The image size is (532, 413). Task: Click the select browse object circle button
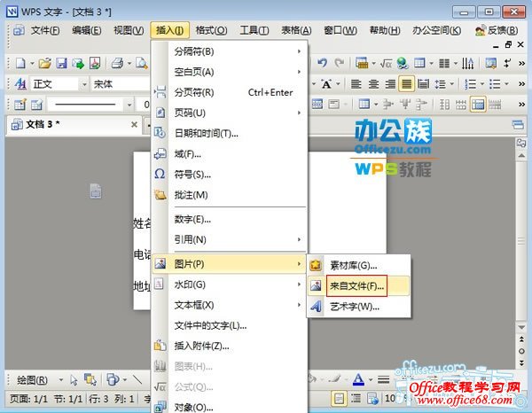coord(521,351)
